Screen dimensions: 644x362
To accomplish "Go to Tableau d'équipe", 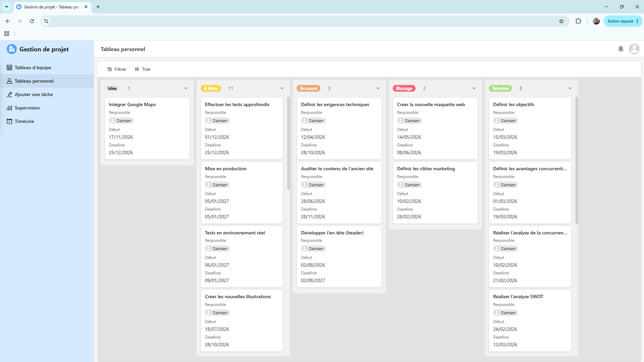I will [47, 67].
